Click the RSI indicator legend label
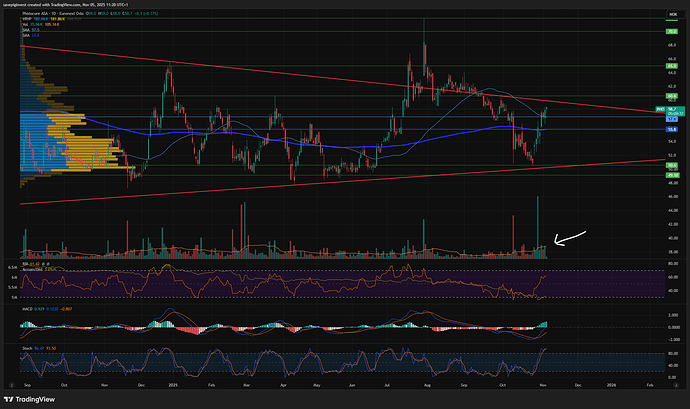690x409 pixels. click(x=27, y=263)
